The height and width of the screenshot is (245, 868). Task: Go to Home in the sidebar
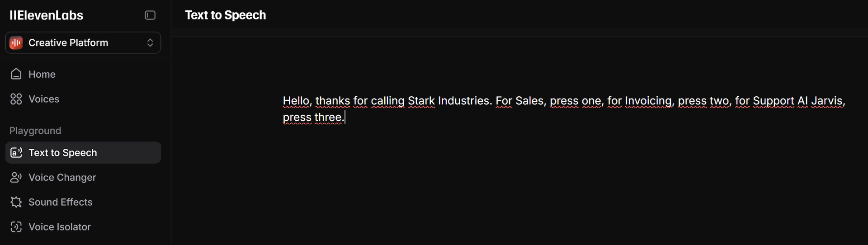[42, 74]
